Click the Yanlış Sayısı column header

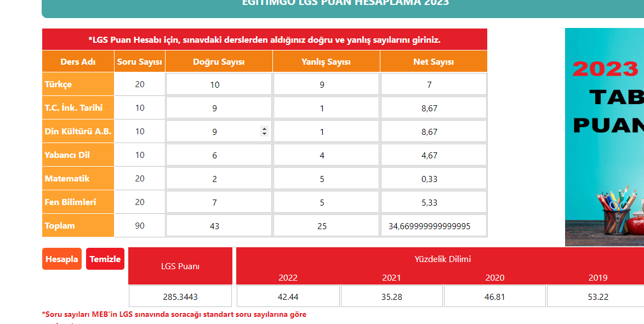point(326,61)
